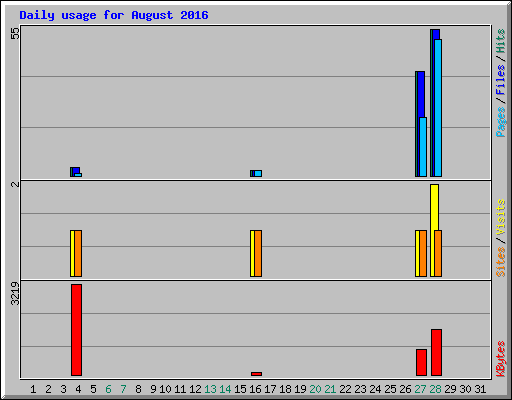The image size is (512, 400).
Task: Click the red KBytes bar for day 4
Action: [76, 330]
